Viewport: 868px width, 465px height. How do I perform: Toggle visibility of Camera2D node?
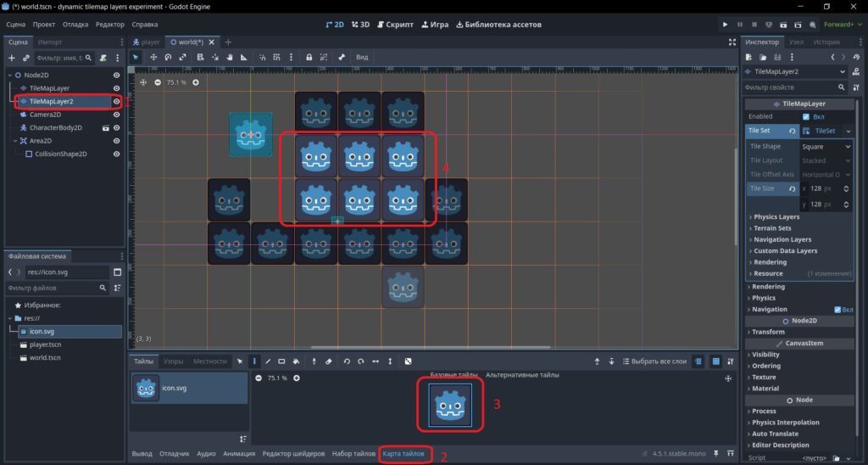click(116, 115)
